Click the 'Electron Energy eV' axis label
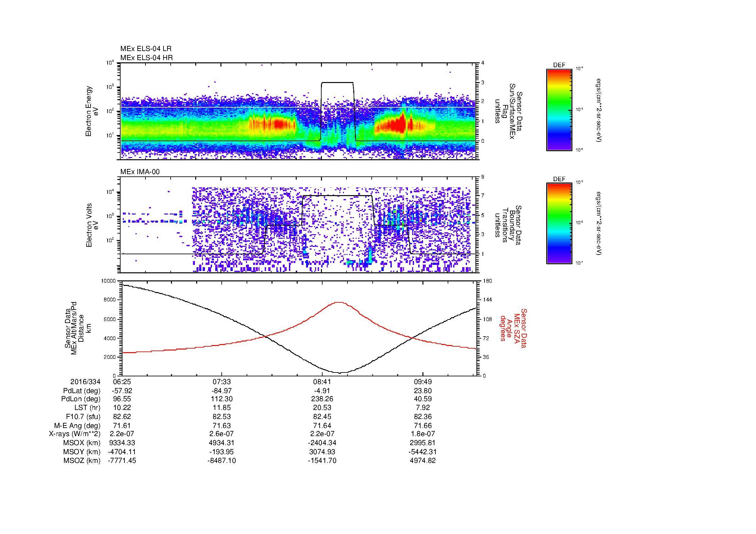Image resolution: width=756 pixels, height=534 pixels. 92,111
